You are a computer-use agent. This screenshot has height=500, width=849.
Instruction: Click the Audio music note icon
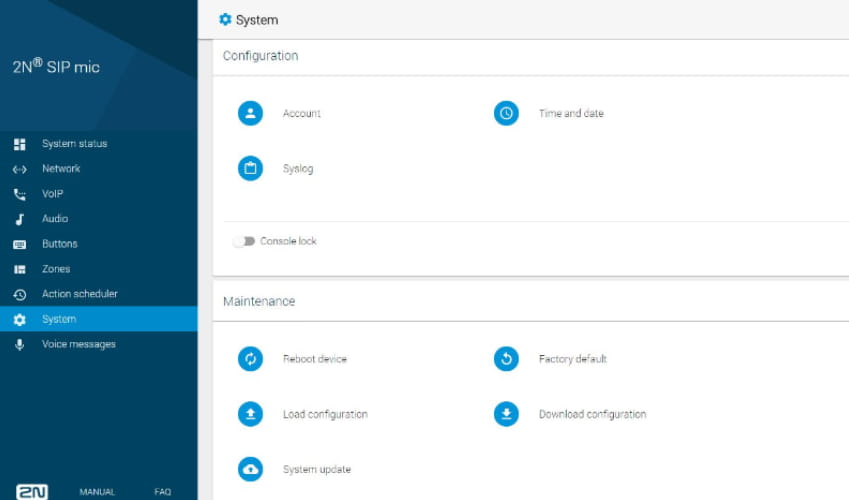coord(19,219)
